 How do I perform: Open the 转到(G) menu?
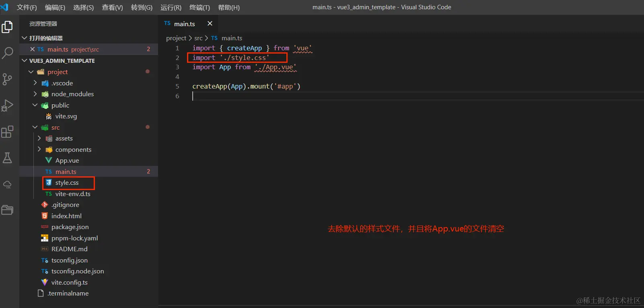142,7
